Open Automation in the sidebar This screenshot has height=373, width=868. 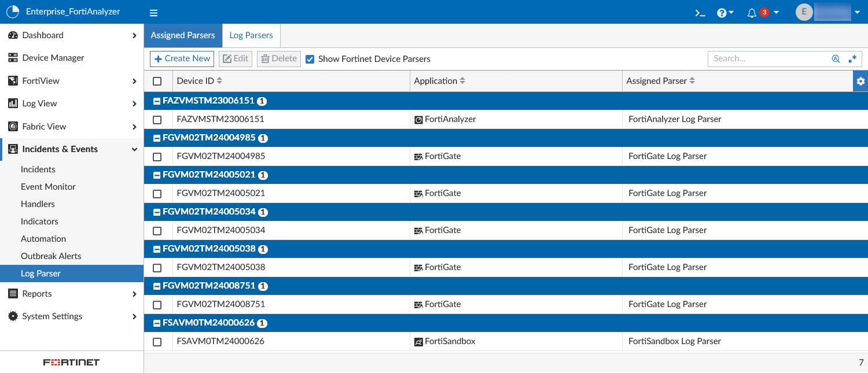click(x=43, y=239)
